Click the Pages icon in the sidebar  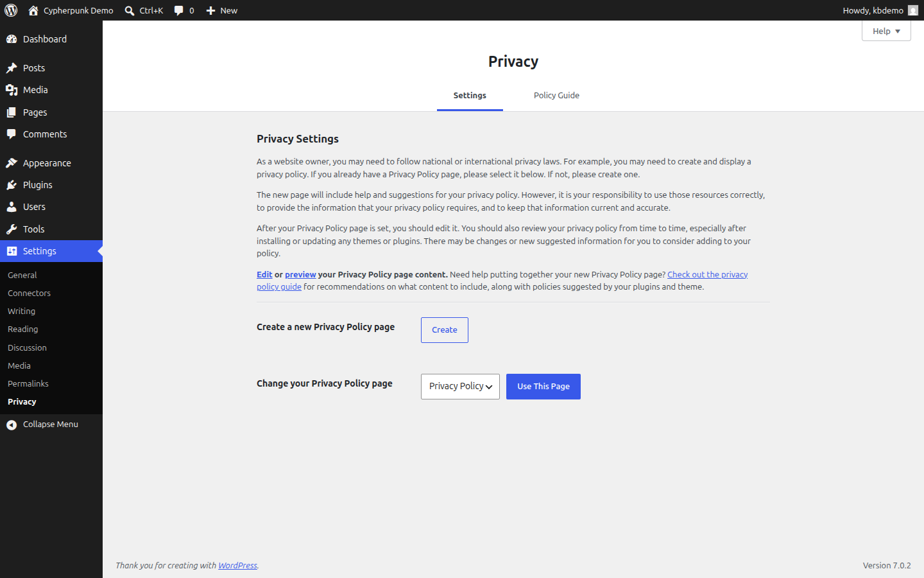pyautogui.click(x=12, y=112)
